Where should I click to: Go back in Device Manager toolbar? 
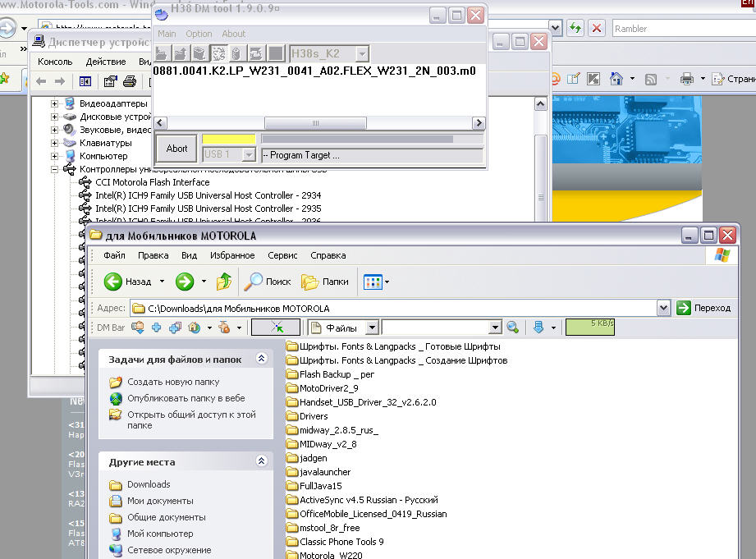tap(41, 81)
